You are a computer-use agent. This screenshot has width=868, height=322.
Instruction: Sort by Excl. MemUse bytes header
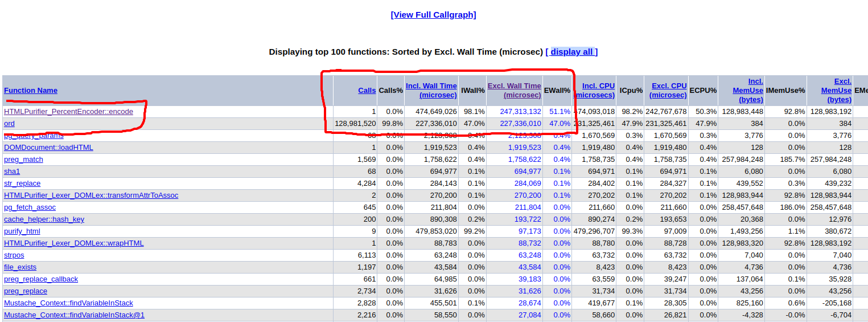836,91
